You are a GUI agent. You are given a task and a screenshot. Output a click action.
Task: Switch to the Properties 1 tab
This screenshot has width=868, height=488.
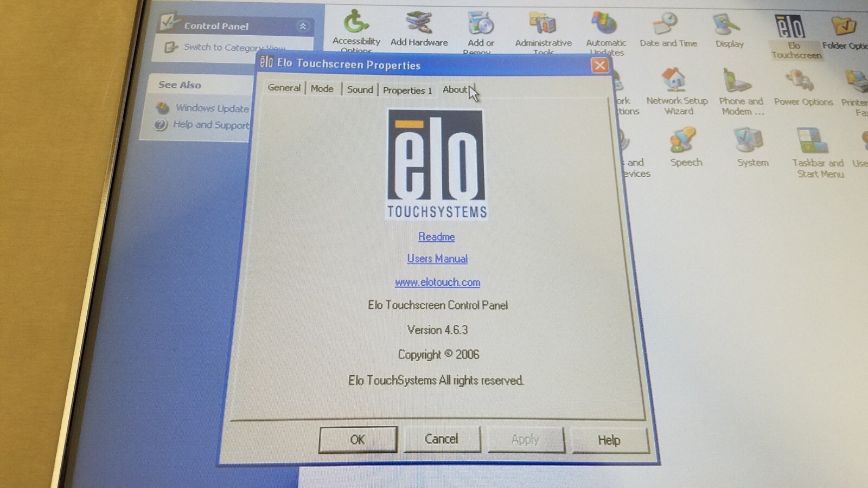tap(407, 91)
